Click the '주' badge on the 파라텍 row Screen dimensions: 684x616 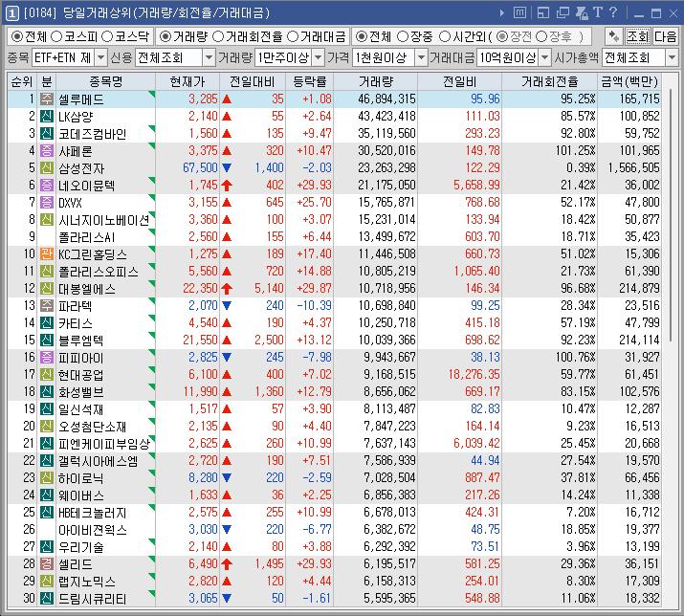pos(47,305)
